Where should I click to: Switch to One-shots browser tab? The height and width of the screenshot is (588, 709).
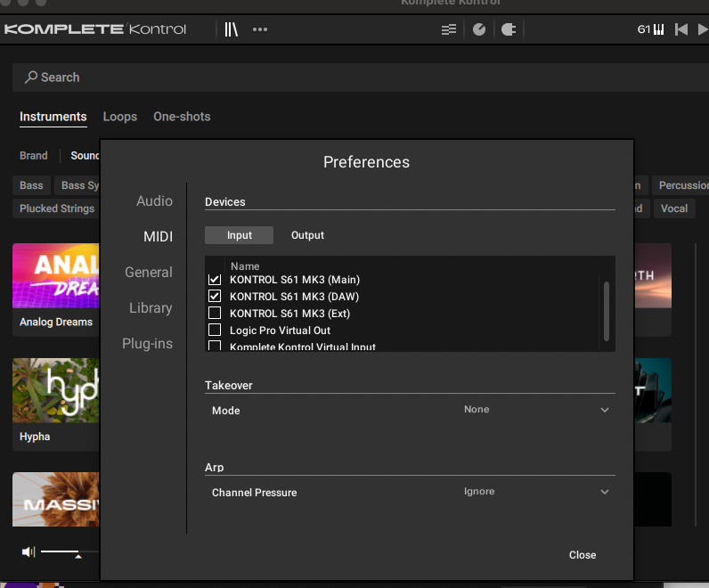click(x=182, y=117)
